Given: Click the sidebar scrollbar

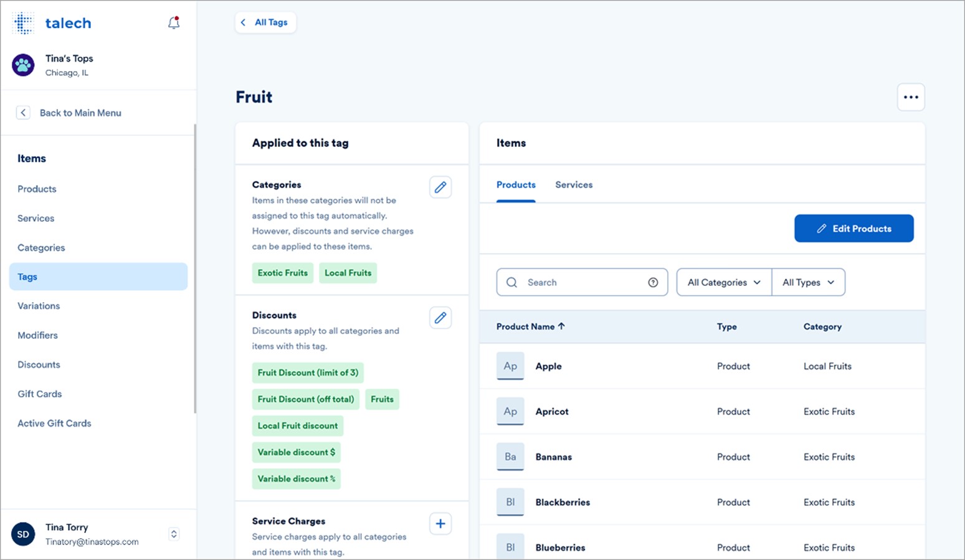Looking at the screenshot, I should 195,268.
